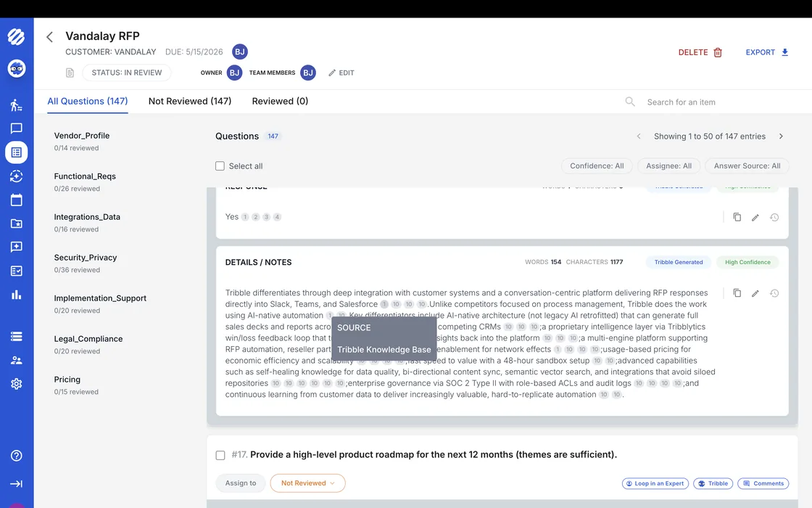Click the BJ avatar next to due date

point(240,52)
